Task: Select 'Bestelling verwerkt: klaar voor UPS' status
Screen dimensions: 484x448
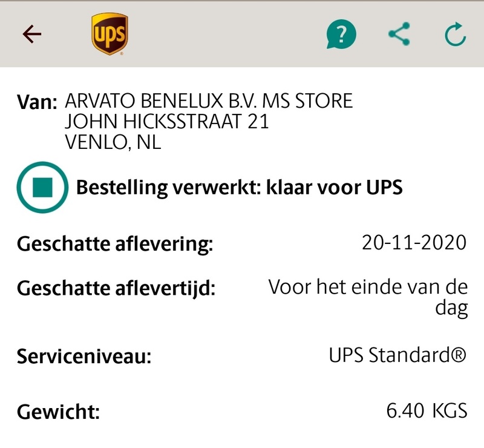Action: [239, 187]
